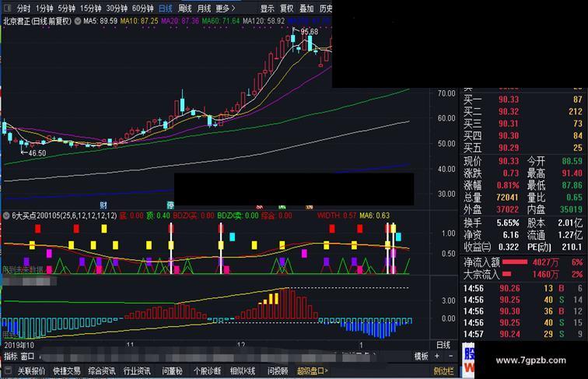The height and width of the screenshot is (379, 588).
Task: Click the 净流入额 red bar
Action: 515,261
